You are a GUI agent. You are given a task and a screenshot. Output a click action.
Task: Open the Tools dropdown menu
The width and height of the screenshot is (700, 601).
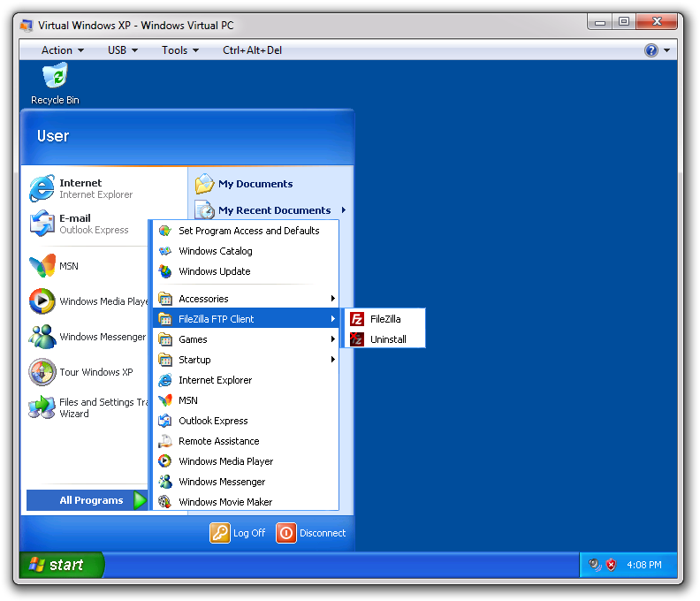point(180,50)
